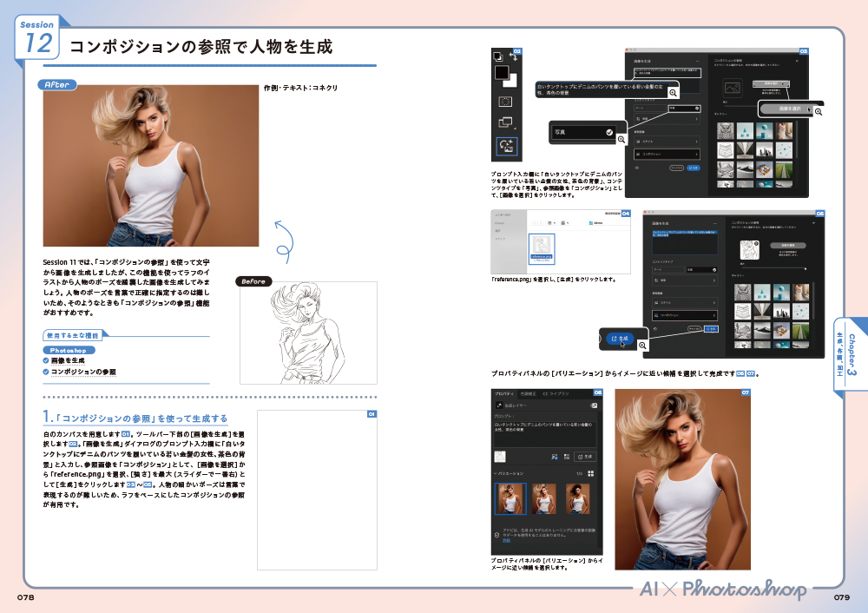Switch to the 色調補正 panel tab
The width and height of the screenshot is (868, 613).
(528, 393)
